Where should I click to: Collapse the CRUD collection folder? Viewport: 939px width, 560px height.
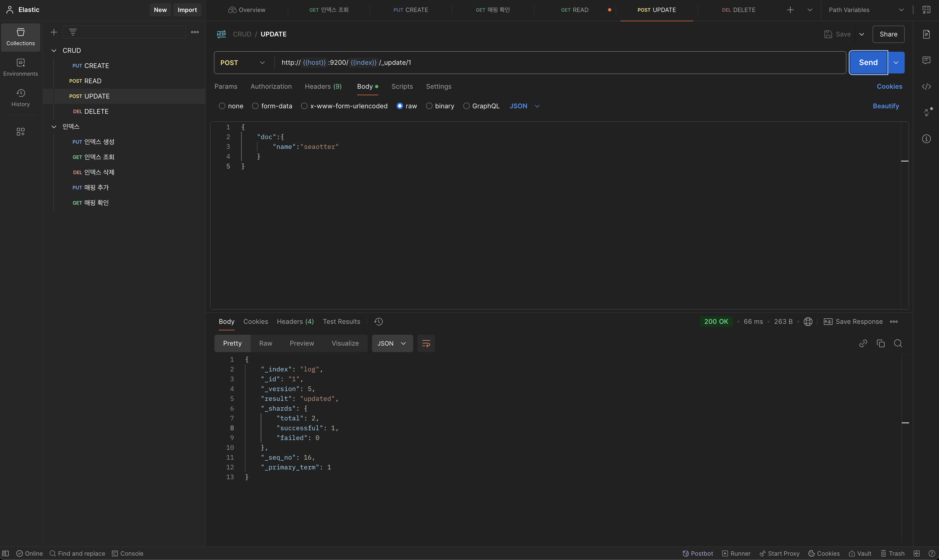(x=54, y=51)
